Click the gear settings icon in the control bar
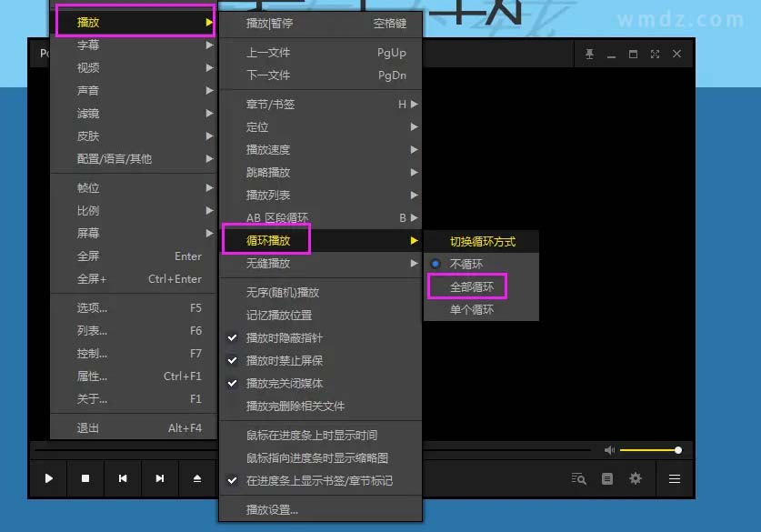Viewport: 761px width, 532px height. (636, 478)
